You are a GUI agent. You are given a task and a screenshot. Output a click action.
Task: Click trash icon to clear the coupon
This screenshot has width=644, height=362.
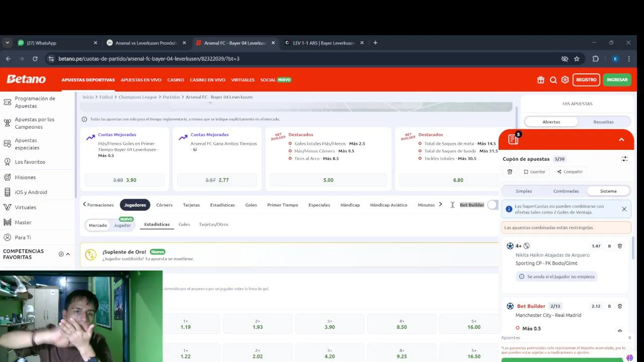(x=510, y=172)
